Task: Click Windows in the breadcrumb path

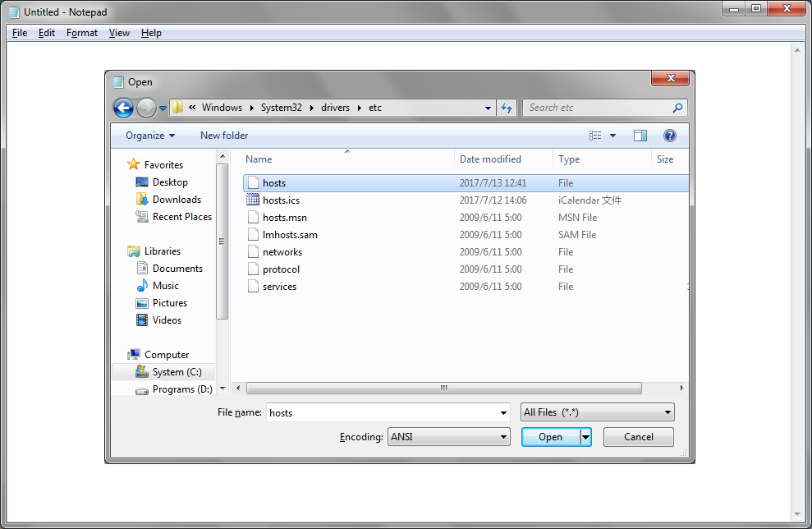Action: click(222, 108)
